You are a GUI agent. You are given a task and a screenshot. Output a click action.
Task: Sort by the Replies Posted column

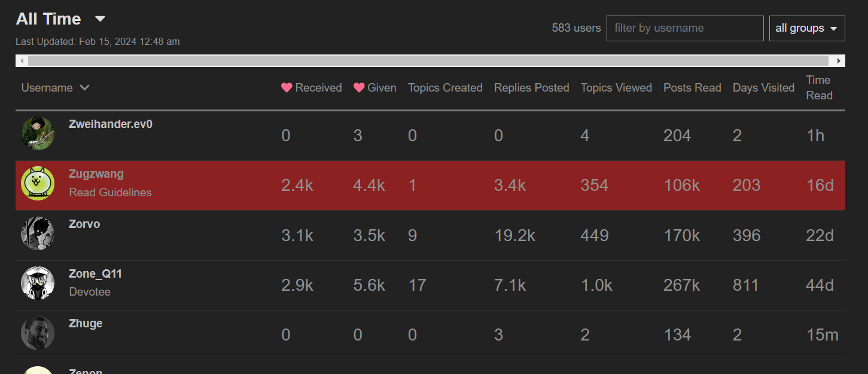pyautogui.click(x=531, y=88)
